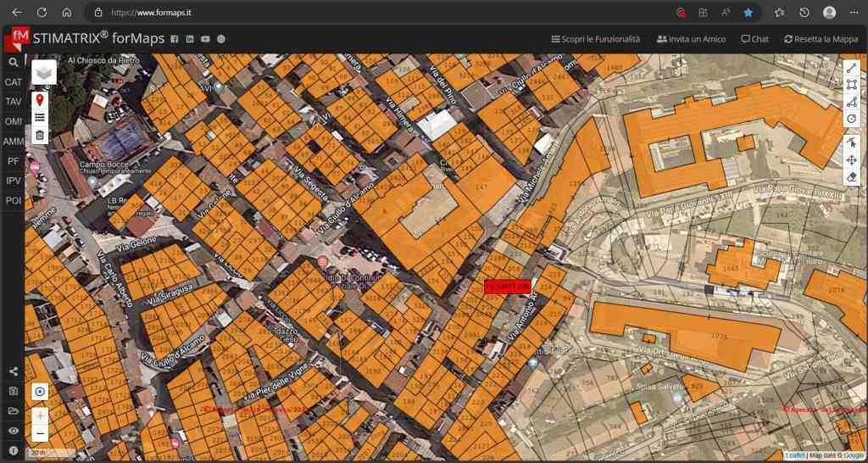
Task: Select the eraser tool in map toolbar
Action: pos(852,176)
